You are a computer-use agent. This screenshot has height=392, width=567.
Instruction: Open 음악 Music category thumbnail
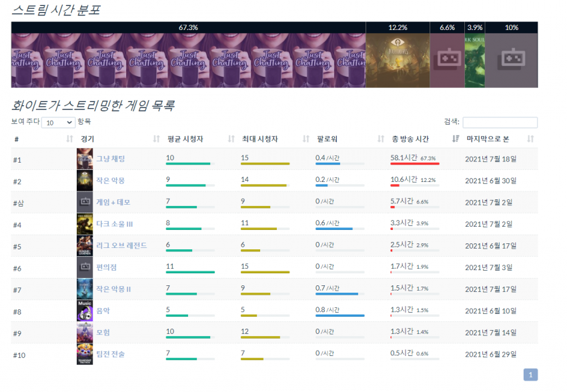(85, 311)
